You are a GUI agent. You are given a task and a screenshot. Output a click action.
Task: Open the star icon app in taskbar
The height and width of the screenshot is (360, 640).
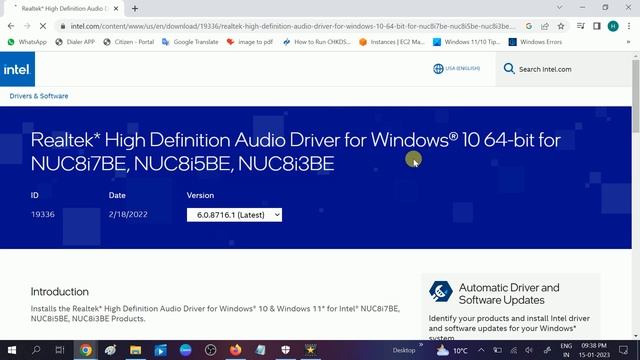click(311, 350)
